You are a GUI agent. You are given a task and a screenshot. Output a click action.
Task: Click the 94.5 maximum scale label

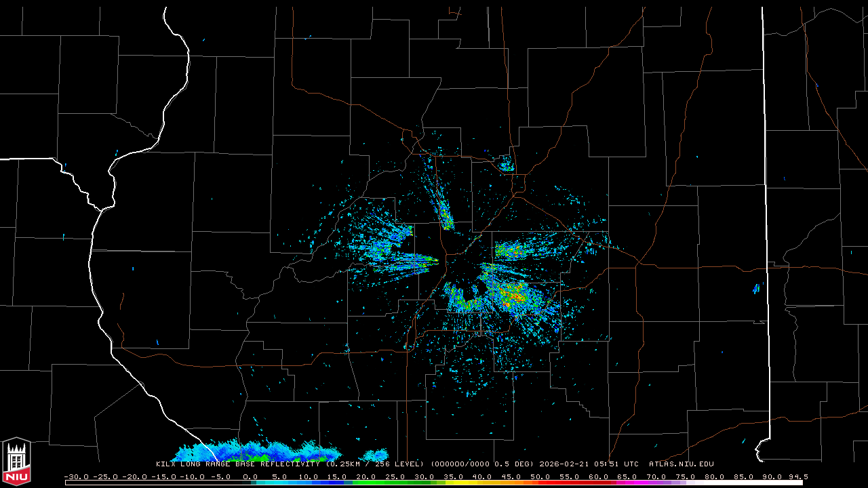tap(796, 476)
